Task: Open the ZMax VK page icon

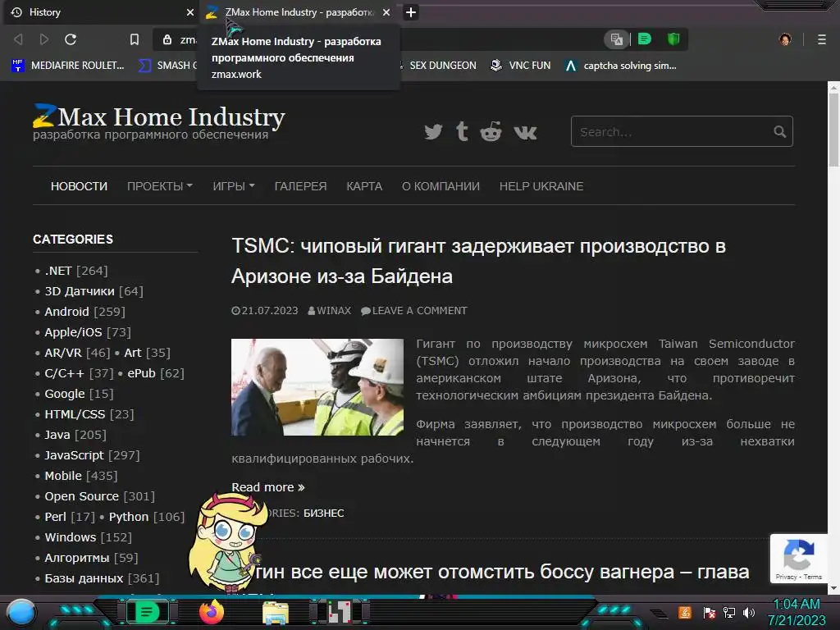Action: [x=525, y=132]
